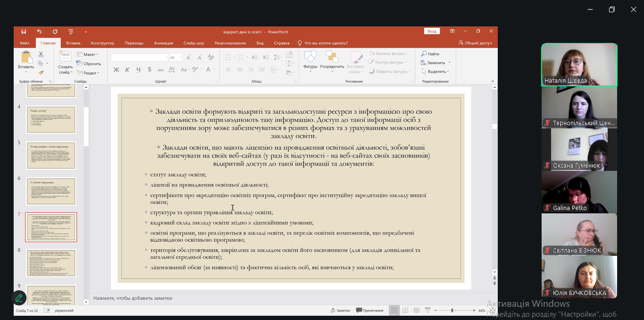Click the zoom slider in status bar

click(452, 311)
